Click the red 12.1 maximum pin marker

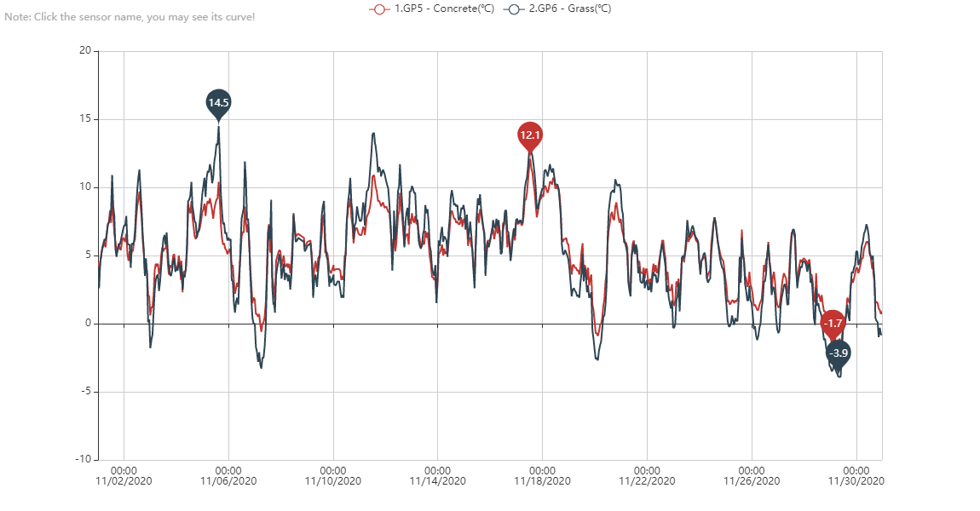pyautogui.click(x=530, y=135)
